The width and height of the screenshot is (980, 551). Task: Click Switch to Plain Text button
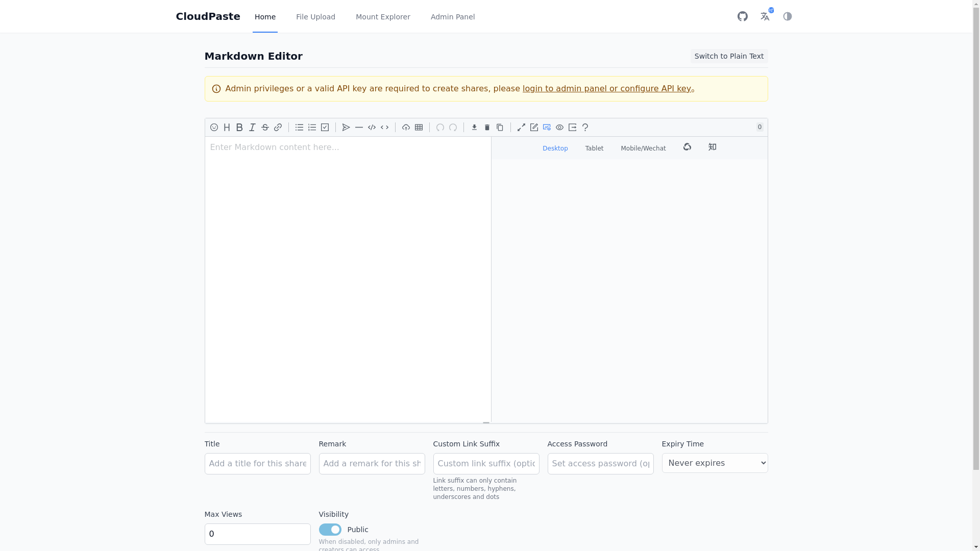729,56
